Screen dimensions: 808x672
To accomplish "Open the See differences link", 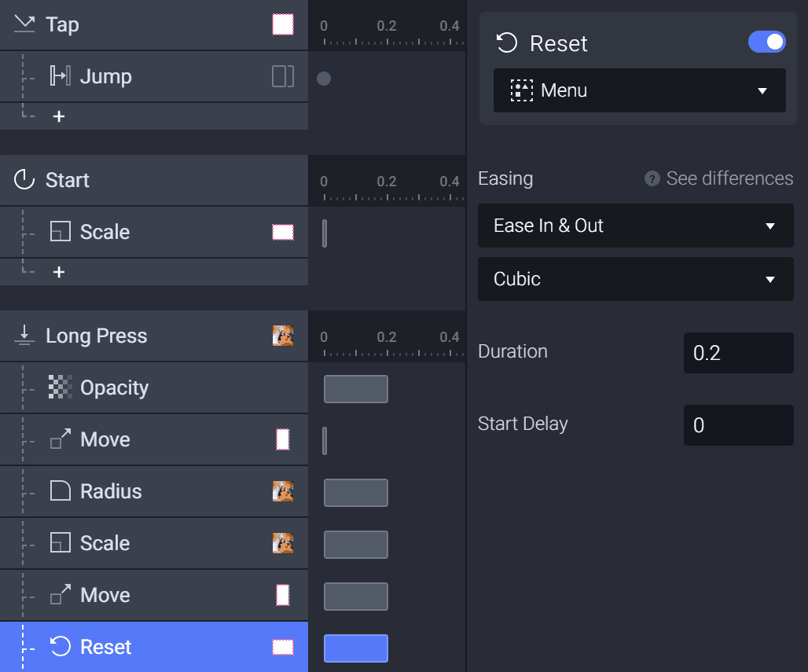I will [729, 178].
